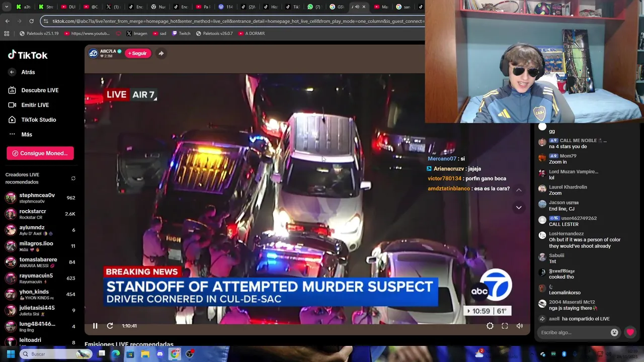This screenshot has width=644, height=362.
Task: Open Lord Muzan Vampire chat profile
Action: 573,172
